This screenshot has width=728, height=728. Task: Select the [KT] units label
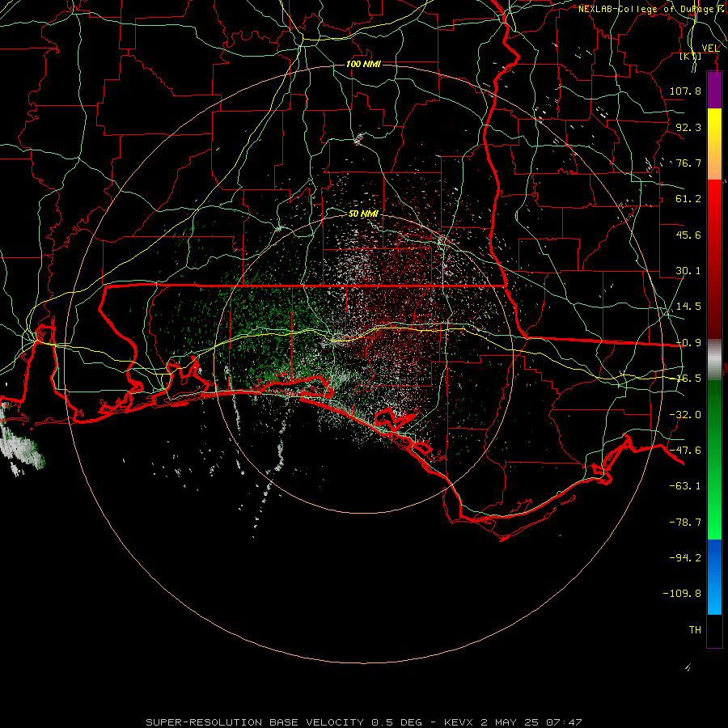[691, 56]
